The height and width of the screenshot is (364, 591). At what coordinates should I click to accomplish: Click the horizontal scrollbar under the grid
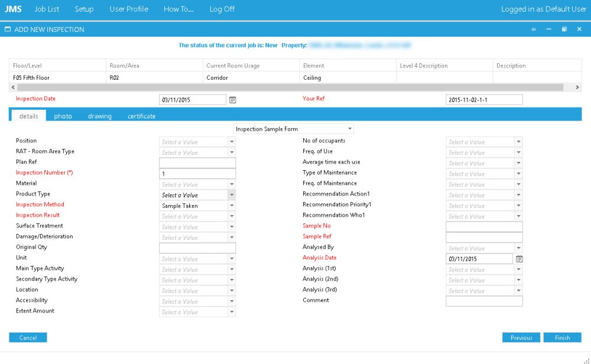coord(290,87)
